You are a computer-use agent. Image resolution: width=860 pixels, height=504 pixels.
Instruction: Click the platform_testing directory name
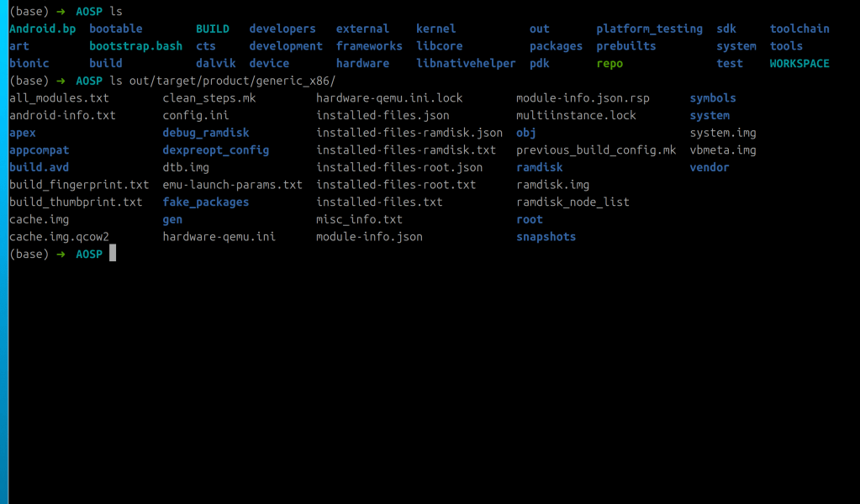click(x=649, y=29)
